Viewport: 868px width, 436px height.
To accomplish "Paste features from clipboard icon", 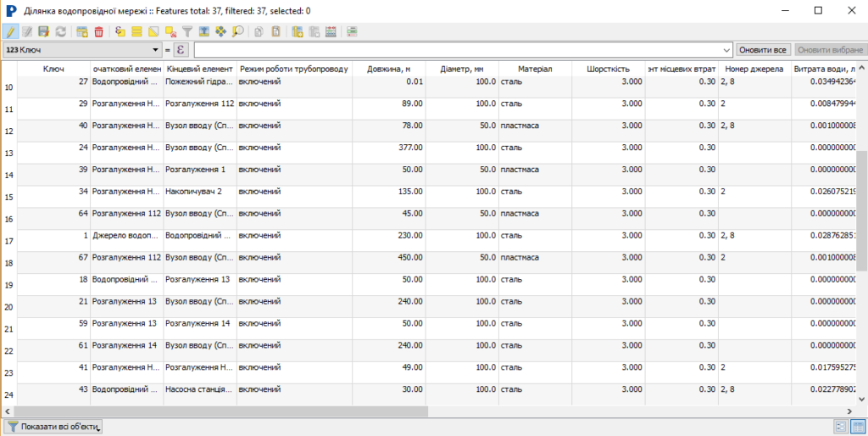I will (275, 31).
